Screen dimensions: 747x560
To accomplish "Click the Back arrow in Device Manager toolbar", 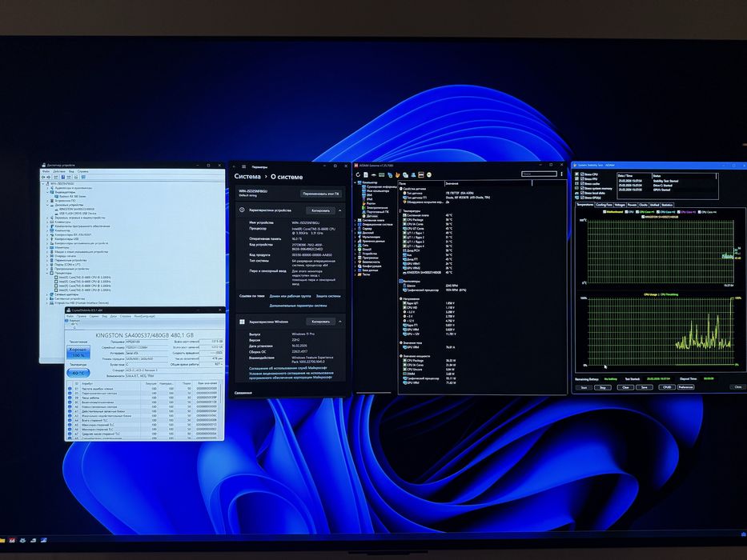I will point(43,177).
